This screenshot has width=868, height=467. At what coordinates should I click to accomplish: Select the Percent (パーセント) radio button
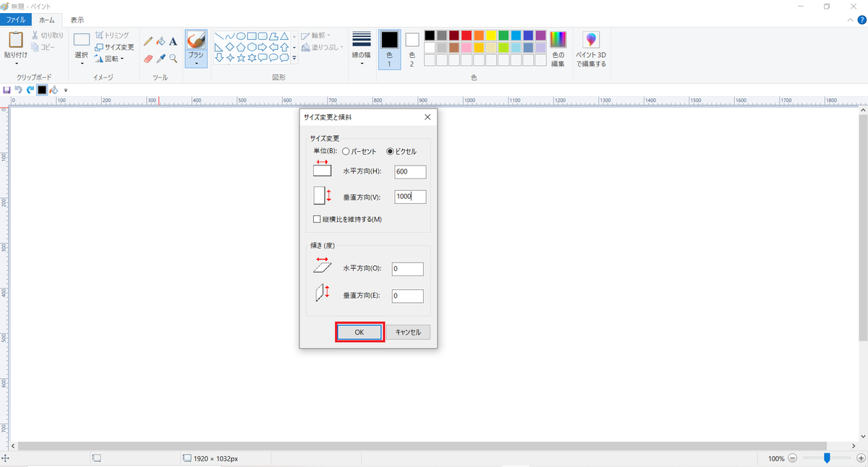[346, 151]
